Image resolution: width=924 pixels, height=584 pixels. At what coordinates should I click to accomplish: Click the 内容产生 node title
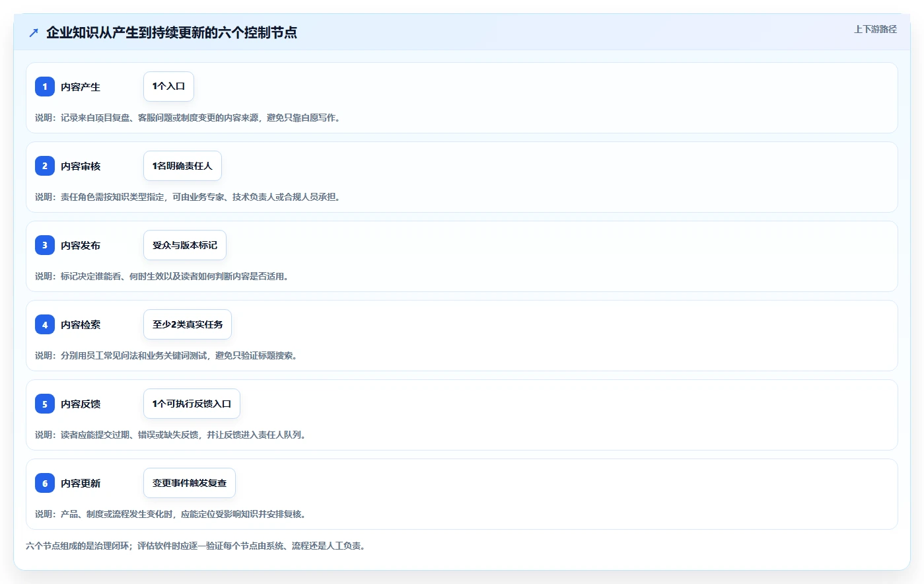pos(81,87)
